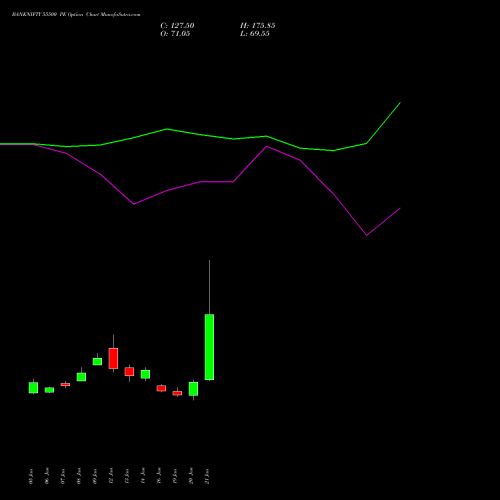Select the thin red candlestick for 07 Jan
This screenshot has height=500, width=500.
65,384
